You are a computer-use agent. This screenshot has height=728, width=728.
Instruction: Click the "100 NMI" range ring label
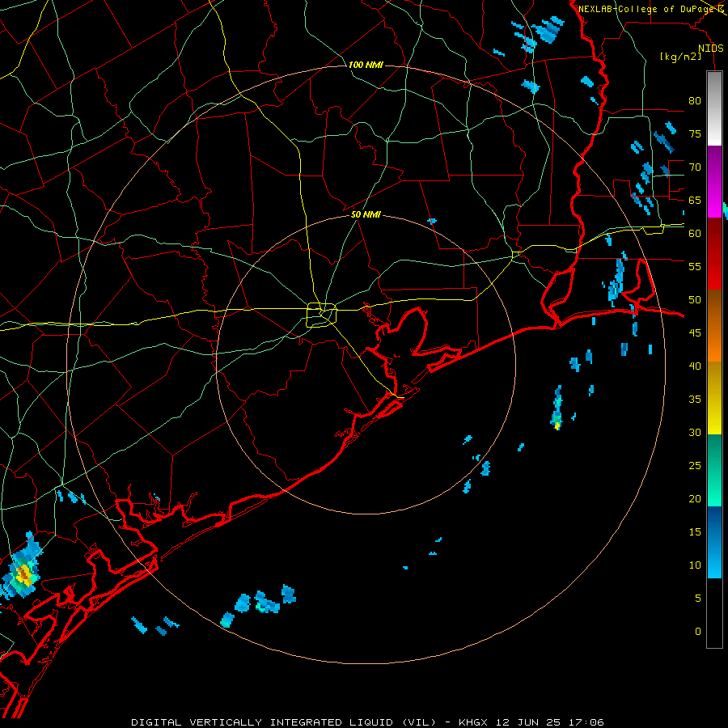point(366,65)
